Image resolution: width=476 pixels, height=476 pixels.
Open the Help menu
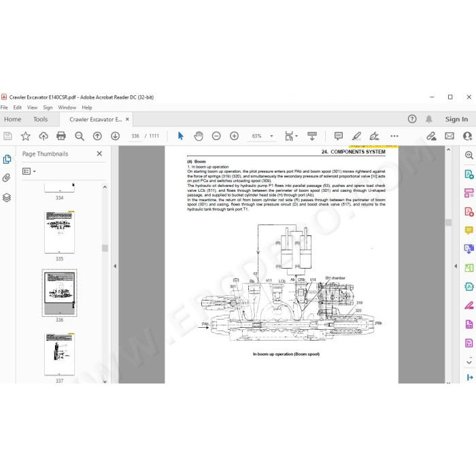[87, 107]
